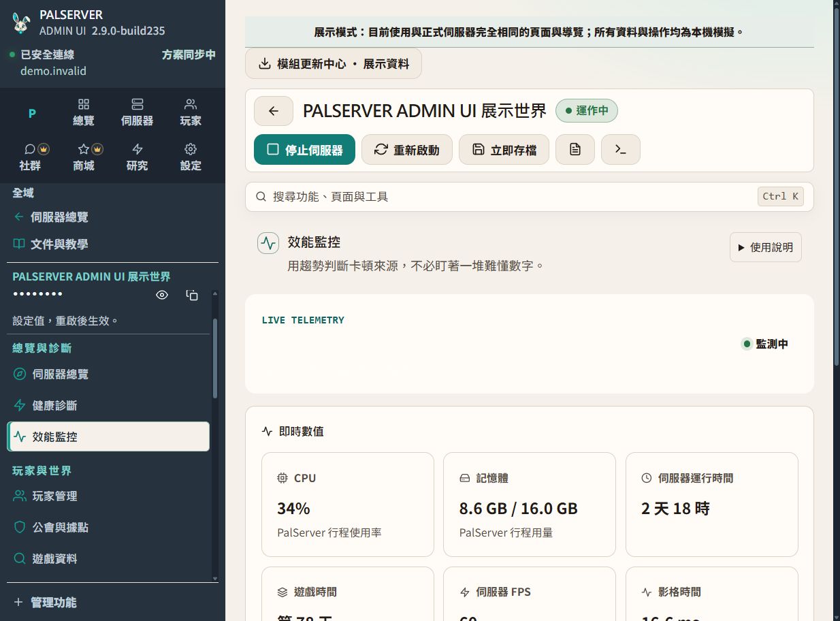Open 遊戲資料 sidebar page
The image size is (840, 621).
108,559
